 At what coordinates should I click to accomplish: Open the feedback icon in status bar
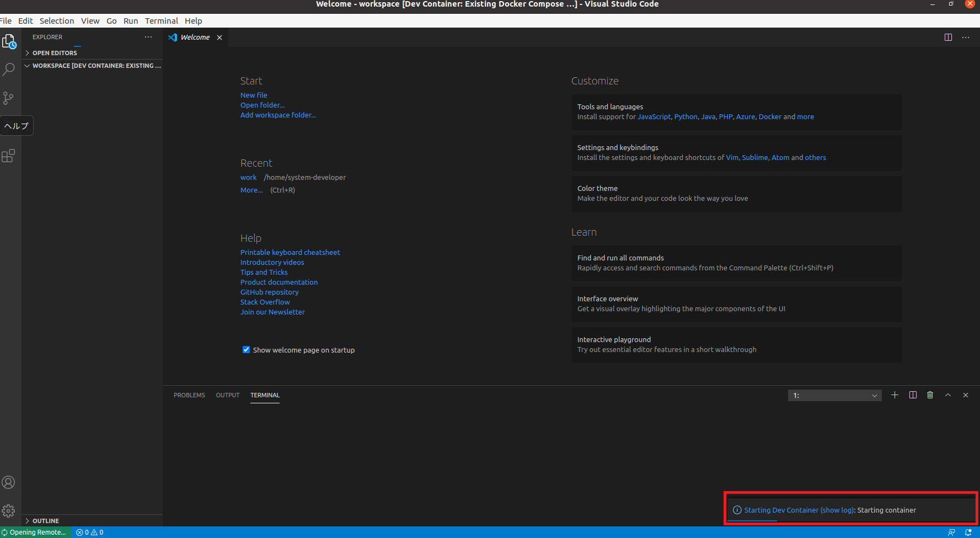pos(951,532)
